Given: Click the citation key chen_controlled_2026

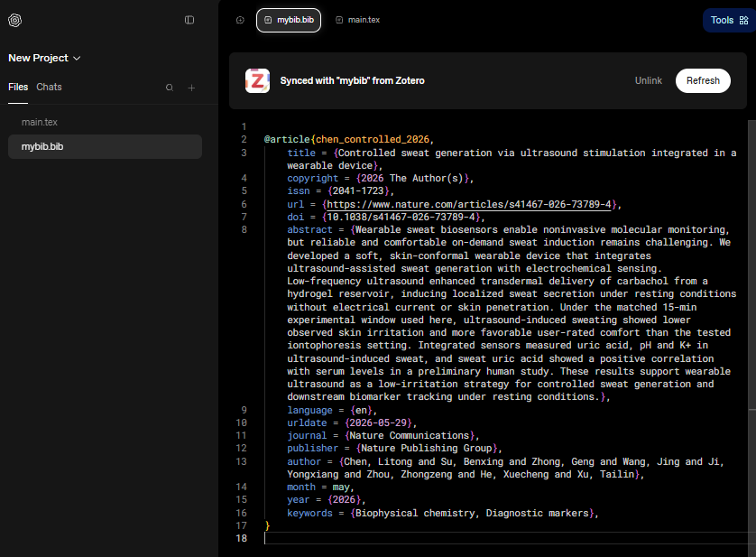Looking at the screenshot, I should point(373,140).
